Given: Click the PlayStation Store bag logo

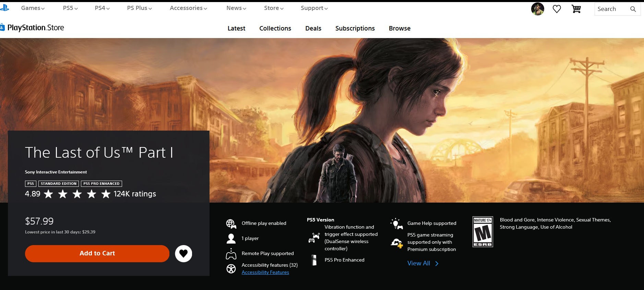Looking at the screenshot, I should [x=2, y=27].
